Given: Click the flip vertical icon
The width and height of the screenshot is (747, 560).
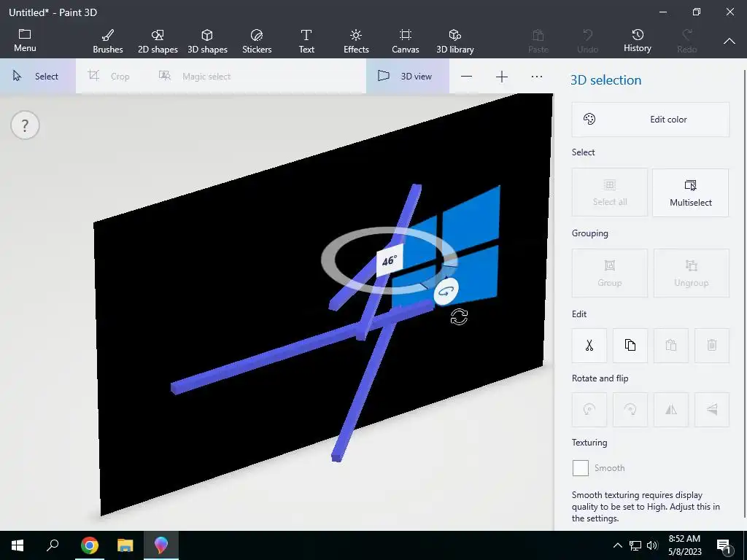Looking at the screenshot, I should 712,410.
